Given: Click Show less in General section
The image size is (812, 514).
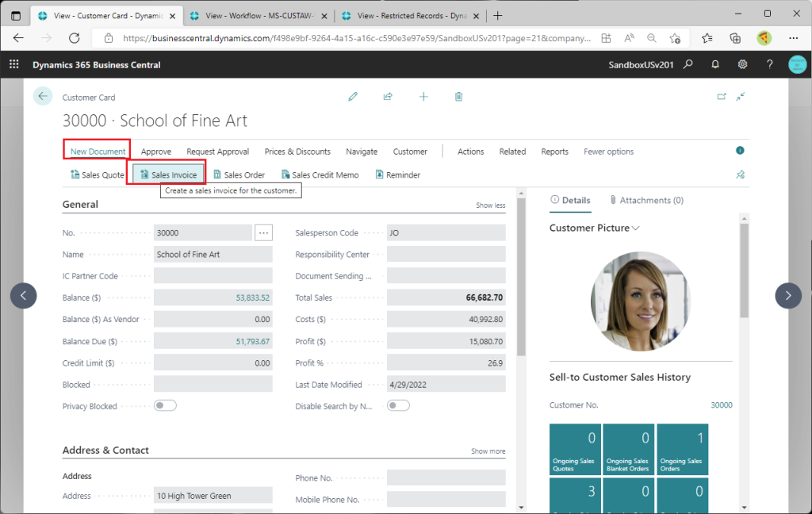Looking at the screenshot, I should point(490,205).
